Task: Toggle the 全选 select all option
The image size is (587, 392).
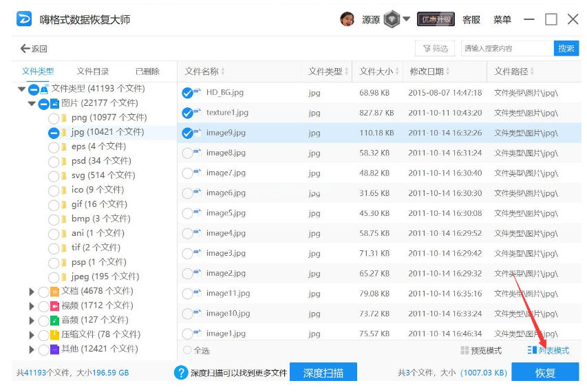Action: [187, 351]
